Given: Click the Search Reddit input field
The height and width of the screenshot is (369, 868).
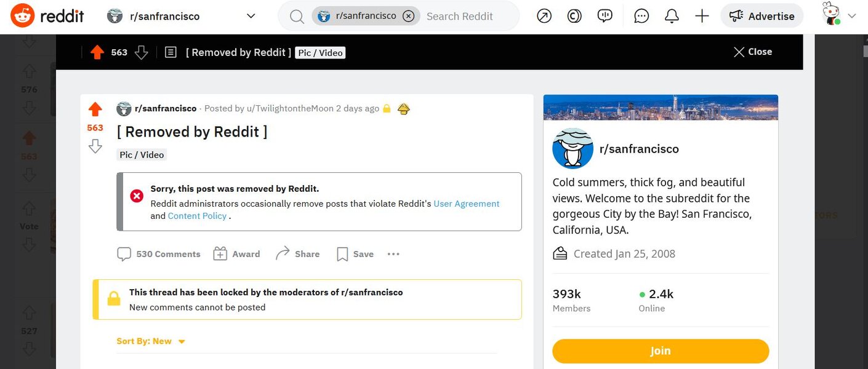Looking at the screenshot, I should point(468,16).
